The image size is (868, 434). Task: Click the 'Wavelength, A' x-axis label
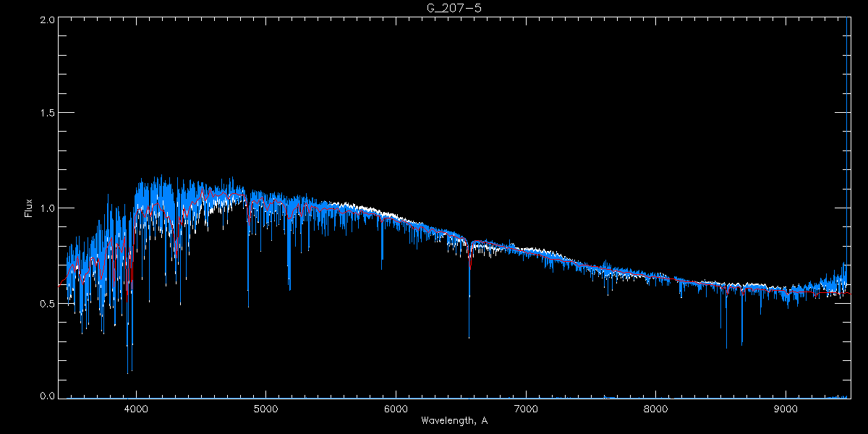(454, 421)
